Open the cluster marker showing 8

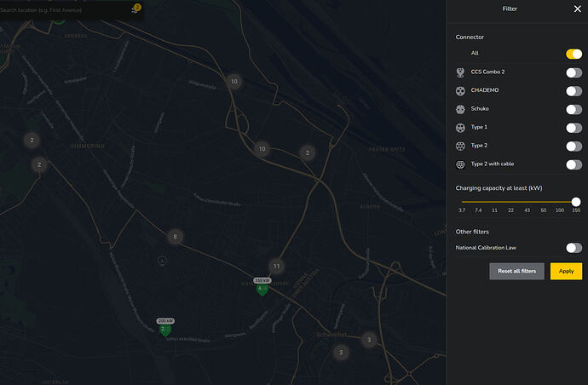(x=175, y=237)
